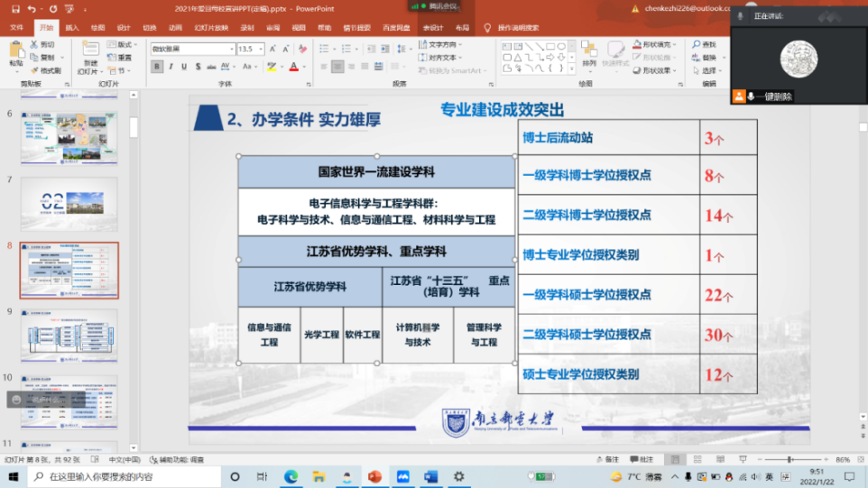The image size is (868, 488).
Task: Select slide 9 thumbnail in slide panel
Action: pos(69,336)
